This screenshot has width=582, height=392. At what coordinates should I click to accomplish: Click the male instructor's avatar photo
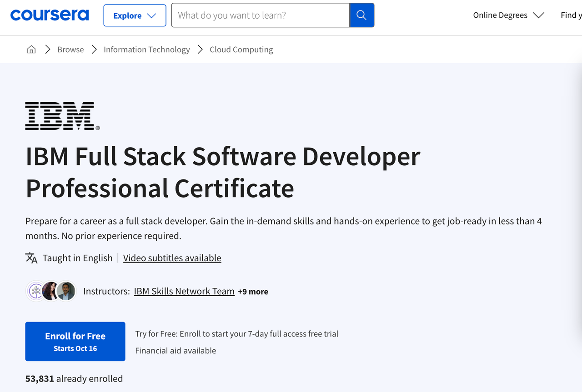pyautogui.click(x=66, y=291)
